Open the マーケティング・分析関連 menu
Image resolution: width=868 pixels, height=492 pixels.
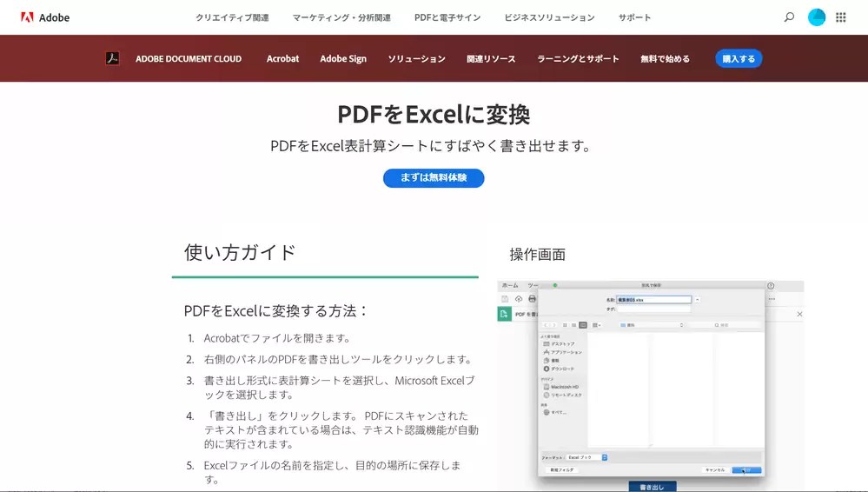(x=341, y=17)
